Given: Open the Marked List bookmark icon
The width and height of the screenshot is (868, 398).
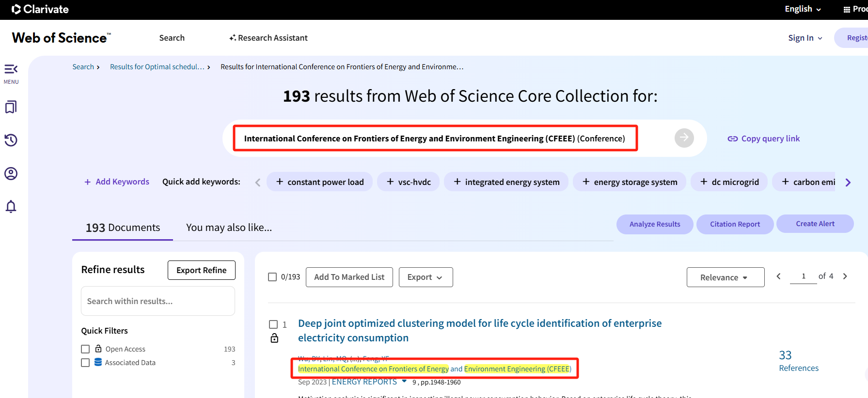Looking at the screenshot, I should coord(11,107).
